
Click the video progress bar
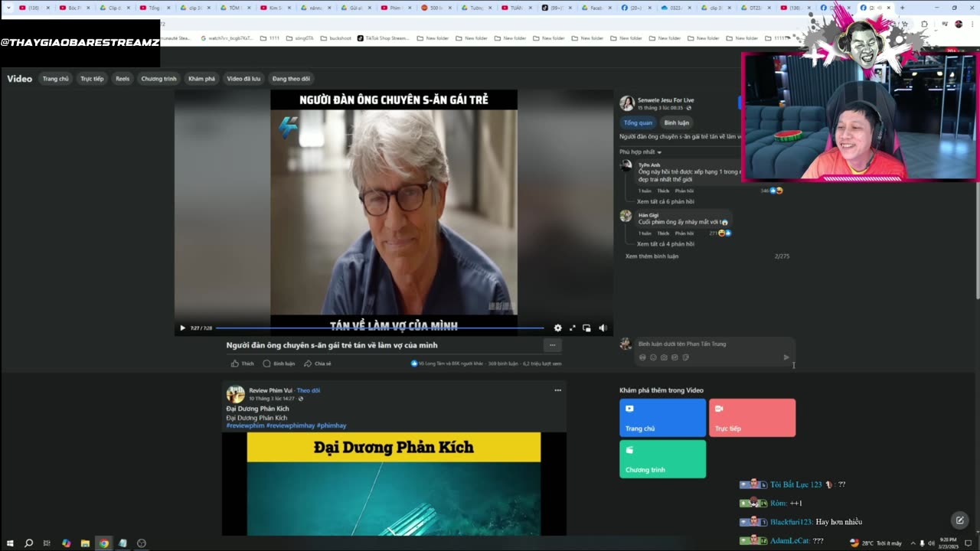coord(380,328)
